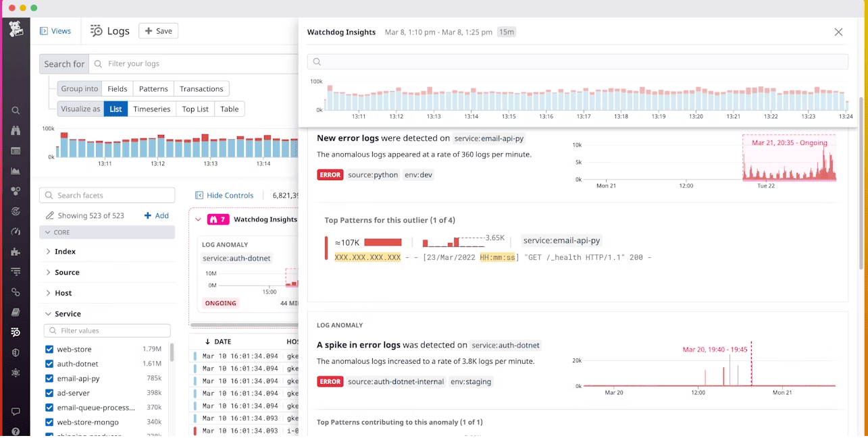Open the binoculars icon in sidebar

pos(16,131)
